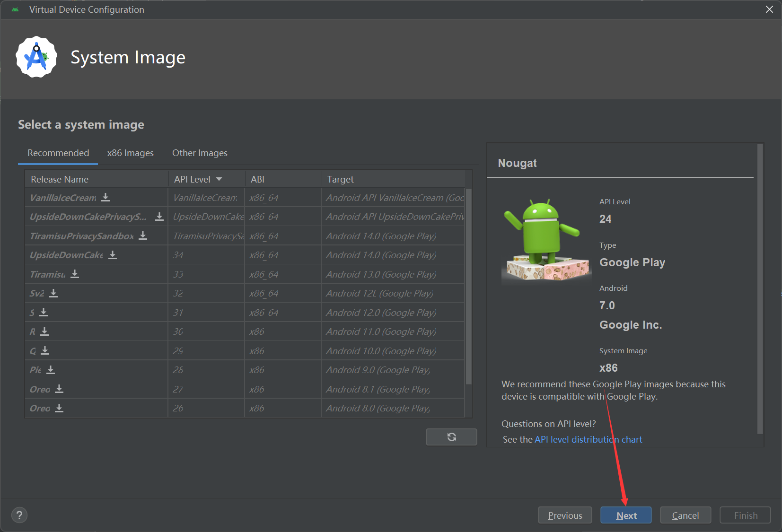Open the help question mark icon
The height and width of the screenshot is (532, 782).
tap(19, 515)
